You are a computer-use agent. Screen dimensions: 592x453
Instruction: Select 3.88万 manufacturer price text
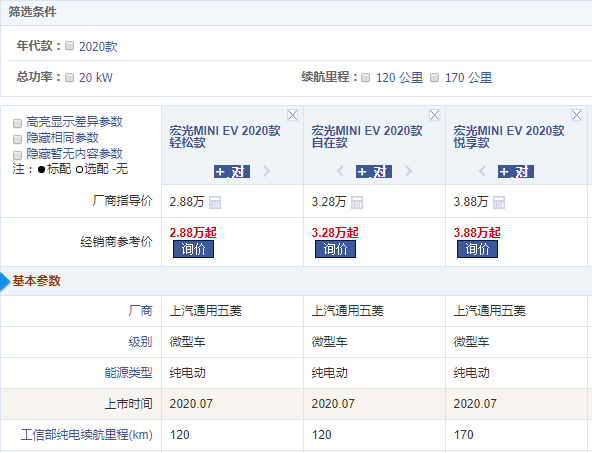(470, 202)
